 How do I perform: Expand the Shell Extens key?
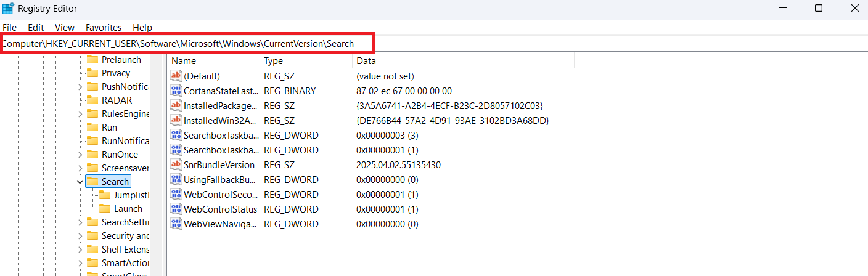click(80, 250)
